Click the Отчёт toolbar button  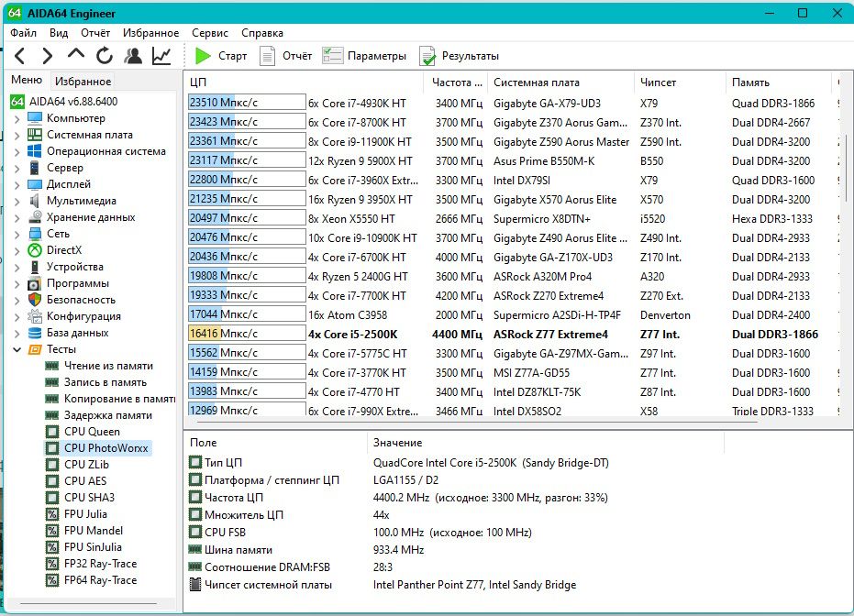pyautogui.click(x=285, y=56)
